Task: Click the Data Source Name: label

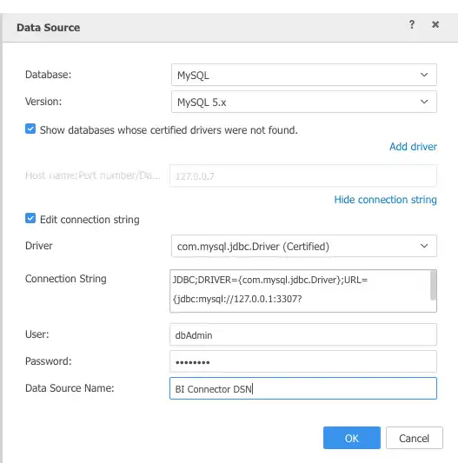Action: point(70,388)
